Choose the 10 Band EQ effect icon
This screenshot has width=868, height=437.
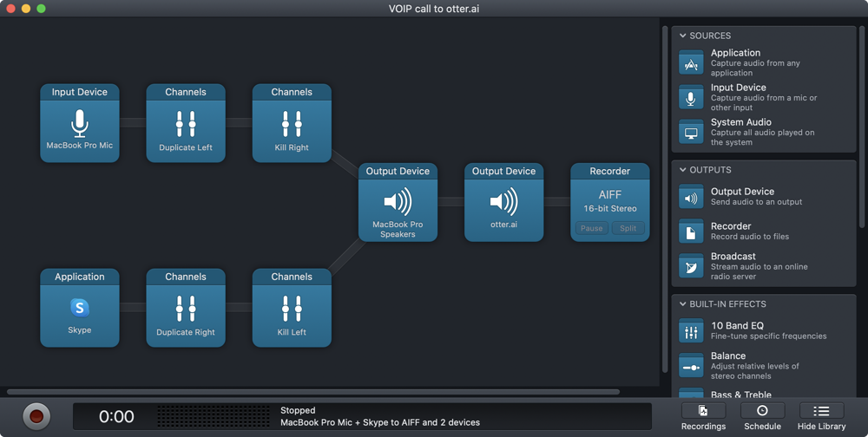pos(692,331)
